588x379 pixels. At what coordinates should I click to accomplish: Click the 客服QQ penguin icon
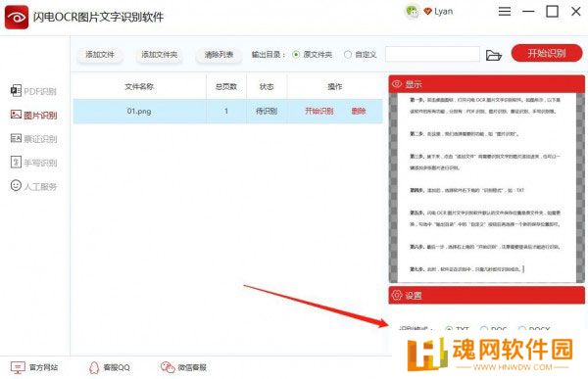94,367
